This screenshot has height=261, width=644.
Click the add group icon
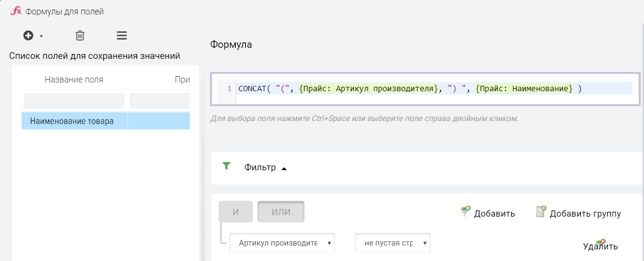[541, 212]
